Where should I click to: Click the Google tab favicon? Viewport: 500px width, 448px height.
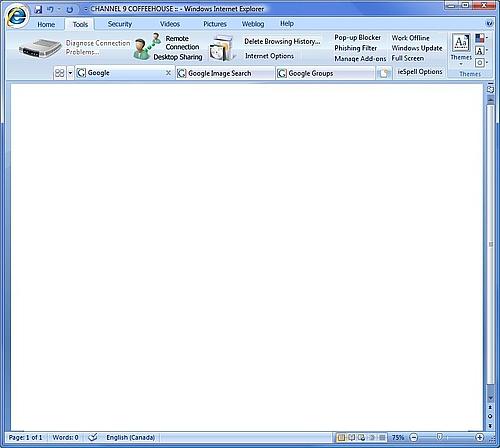(x=81, y=73)
